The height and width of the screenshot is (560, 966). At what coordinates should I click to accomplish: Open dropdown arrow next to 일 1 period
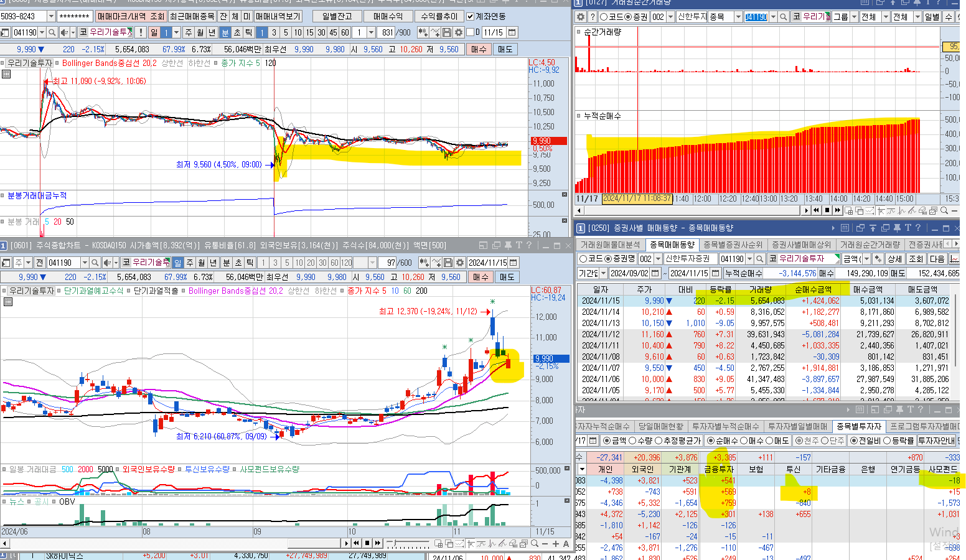coord(176,32)
